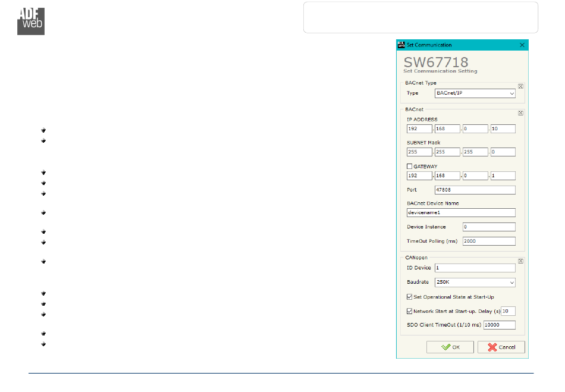
Task: Click the SW67718 heading text
Action: pyautogui.click(x=436, y=62)
